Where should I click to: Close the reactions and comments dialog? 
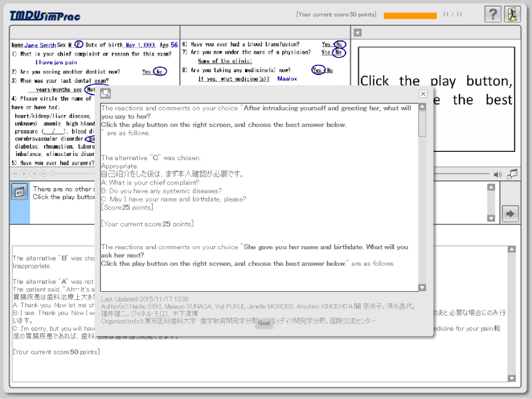[423, 93]
